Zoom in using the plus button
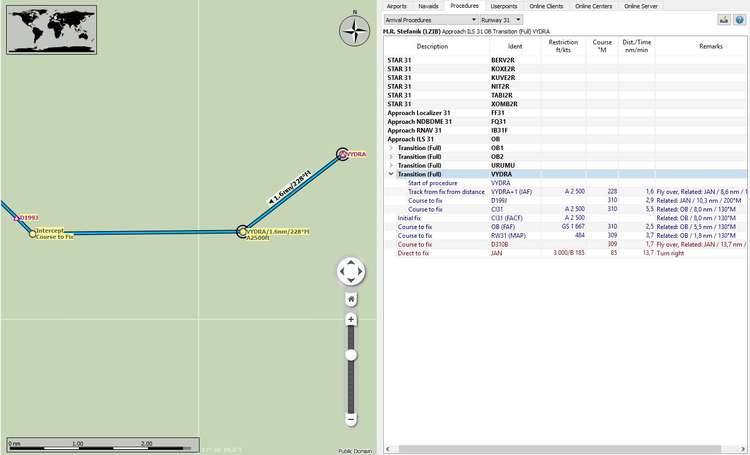The image size is (750, 455). [351, 320]
